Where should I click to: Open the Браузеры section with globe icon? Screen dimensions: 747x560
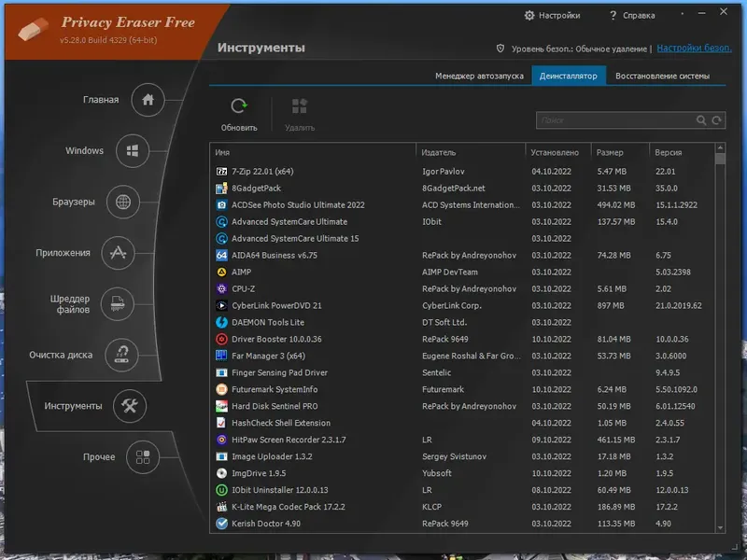[x=121, y=202]
